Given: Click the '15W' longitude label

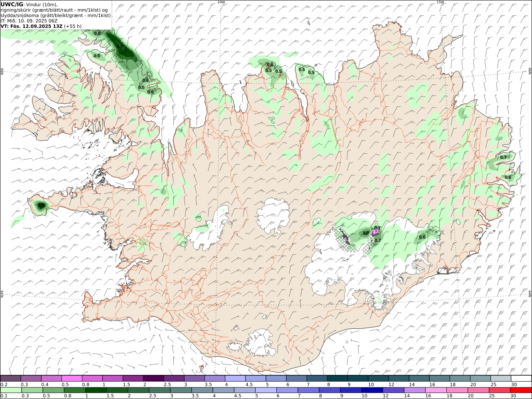Looking at the screenshot, I should point(440,2).
